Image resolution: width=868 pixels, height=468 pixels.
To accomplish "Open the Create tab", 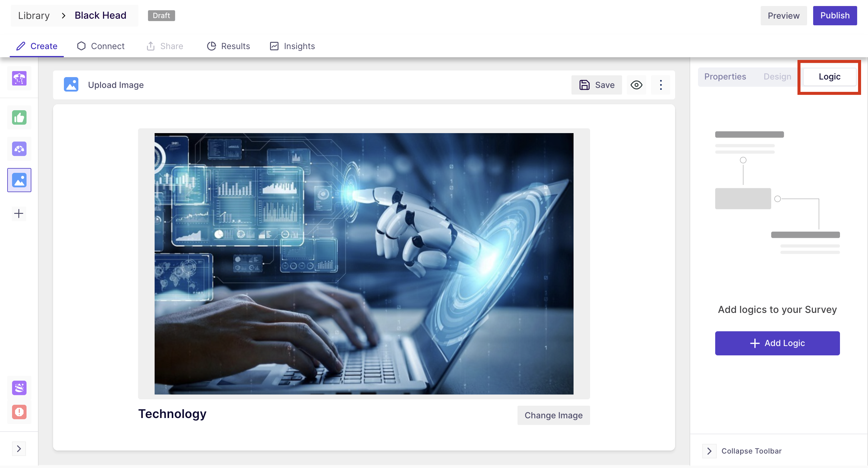I will click(x=37, y=46).
